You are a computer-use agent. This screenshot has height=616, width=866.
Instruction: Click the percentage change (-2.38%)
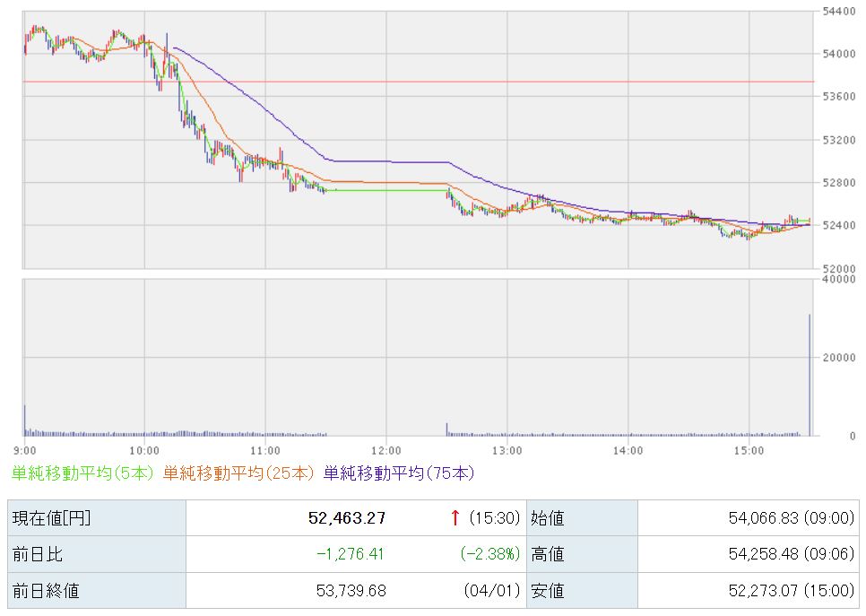click(489, 554)
